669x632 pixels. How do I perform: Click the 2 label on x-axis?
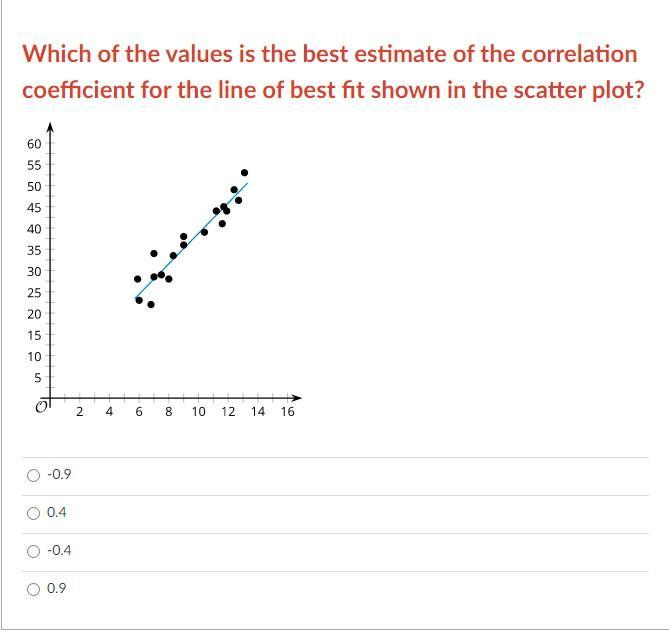click(79, 411)
